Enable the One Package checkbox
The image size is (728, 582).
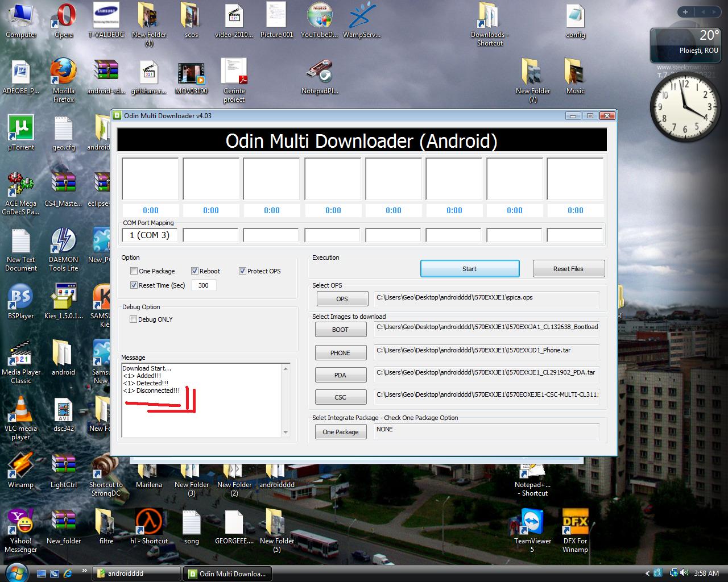click(x=134, y=271)
